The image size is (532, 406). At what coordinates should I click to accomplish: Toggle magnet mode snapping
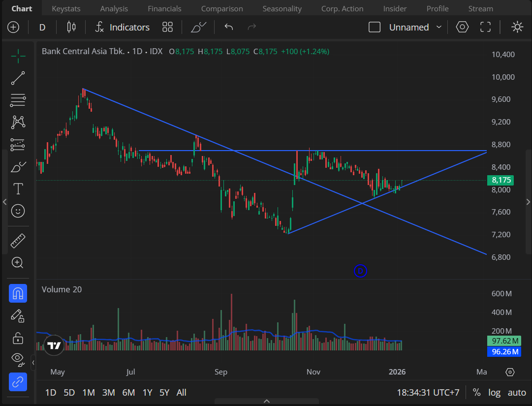click(18, 294)
